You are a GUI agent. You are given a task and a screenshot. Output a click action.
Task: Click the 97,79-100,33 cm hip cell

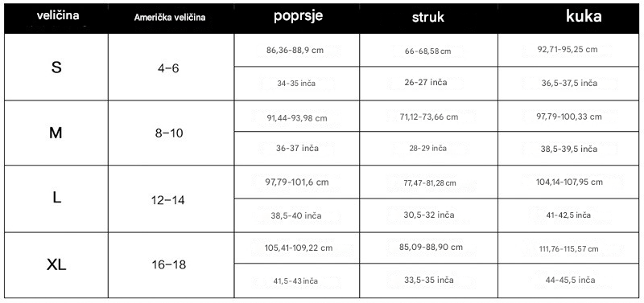tap(568, 116)
